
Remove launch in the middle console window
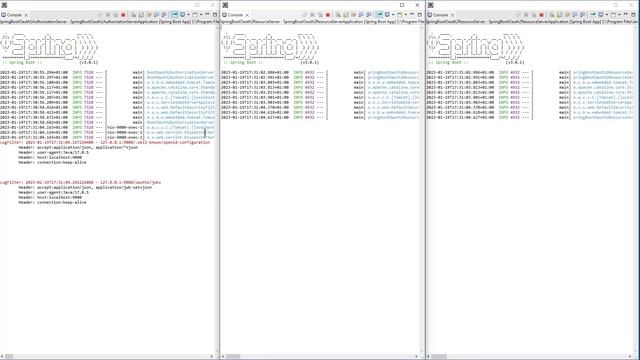313,15
